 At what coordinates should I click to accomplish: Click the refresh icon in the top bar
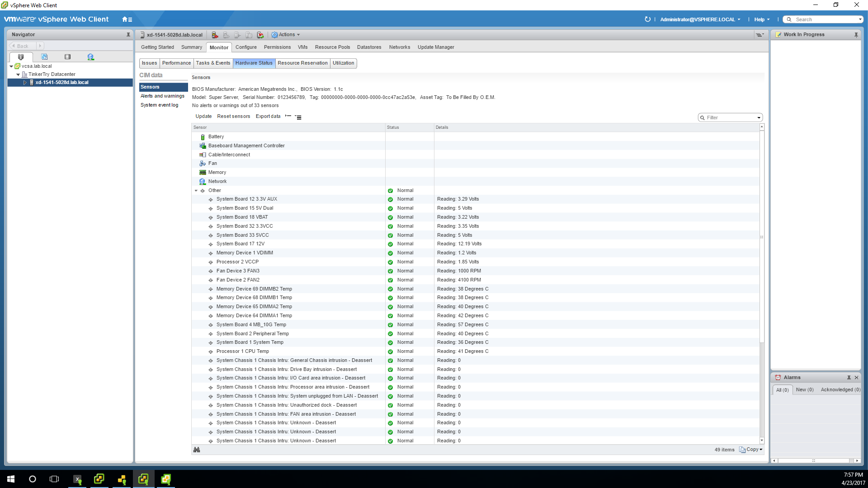pyautogui.click(x=647, y=19)
